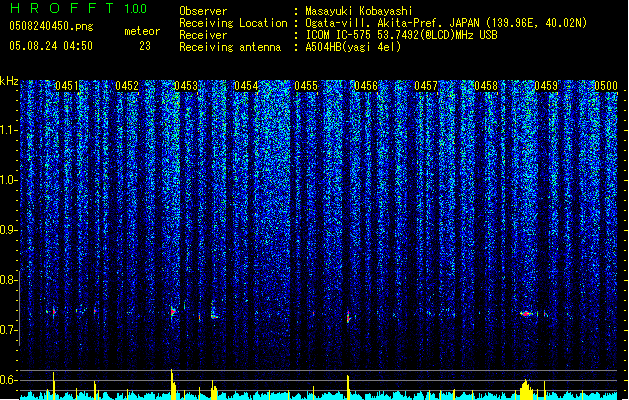Click the 0457 time marker
Image resolution: width=629 pixels, height=400 pixels.
pos(426,86)
